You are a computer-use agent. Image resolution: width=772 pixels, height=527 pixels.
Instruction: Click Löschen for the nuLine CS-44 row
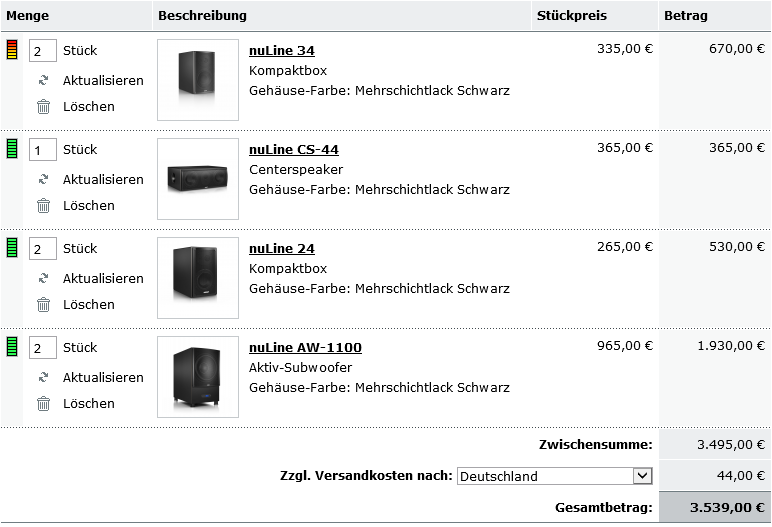pyautogui.click(x=89, y=205)
